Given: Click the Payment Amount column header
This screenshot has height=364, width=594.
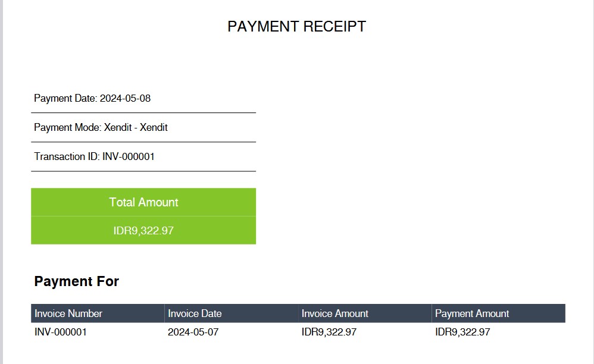Looking at the screenshot, I should pos(472,313).
